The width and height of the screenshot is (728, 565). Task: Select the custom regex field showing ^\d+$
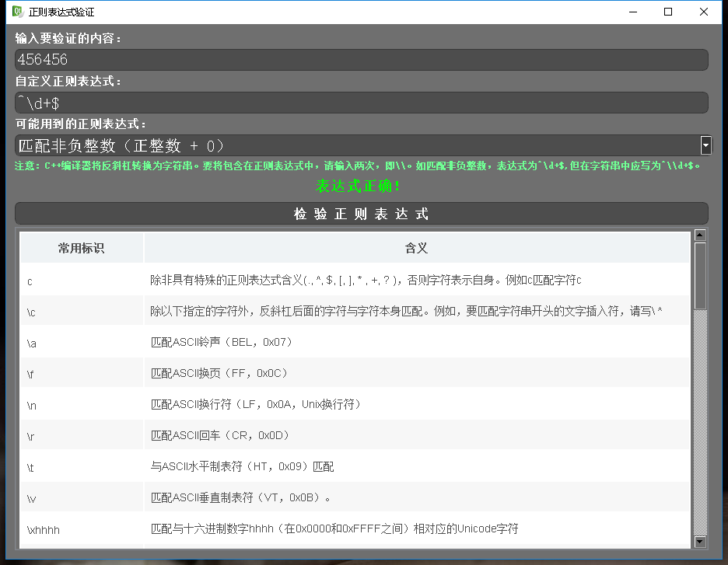362,102
